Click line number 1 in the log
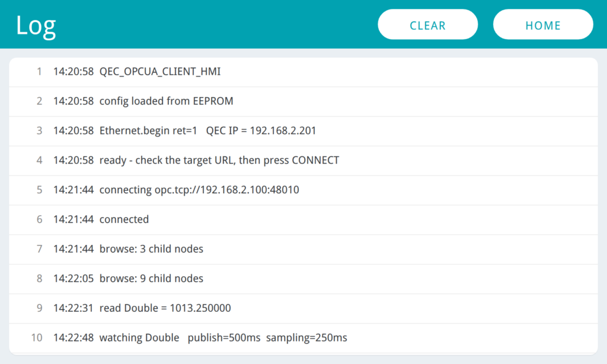607x364 pixels. 39,72
